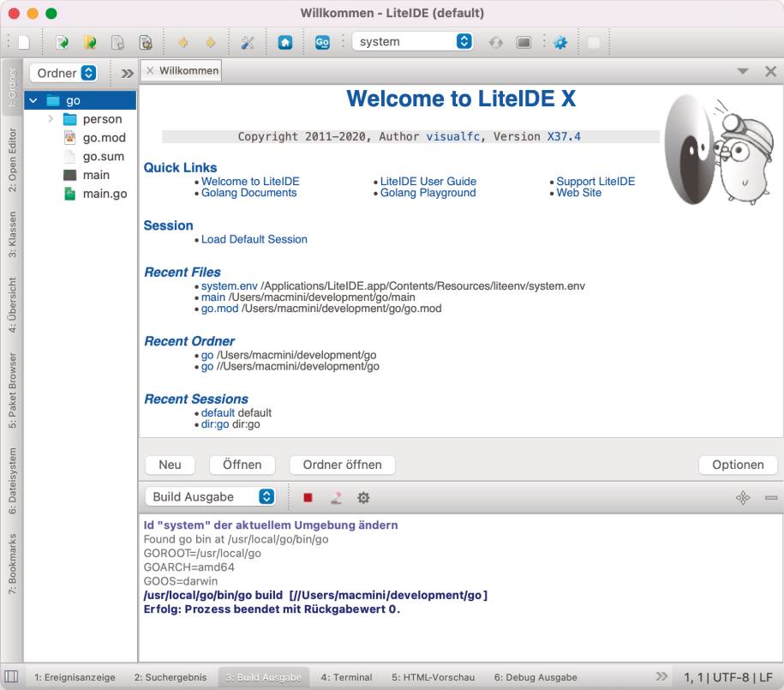Close the Willkommen tab with its X
Image resolution: width=784 pixels, height=690 pixels.
[x=149, y=70]
